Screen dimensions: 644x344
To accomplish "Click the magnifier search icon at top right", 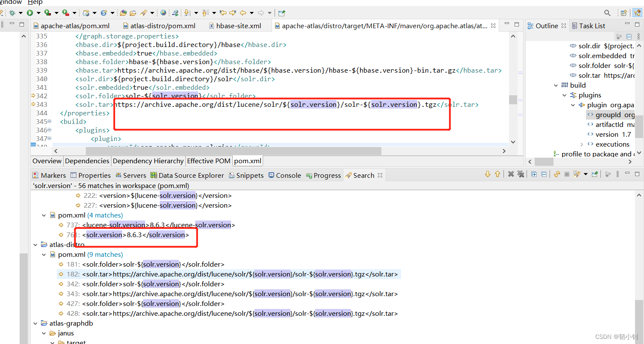I will tap(607, 13).
